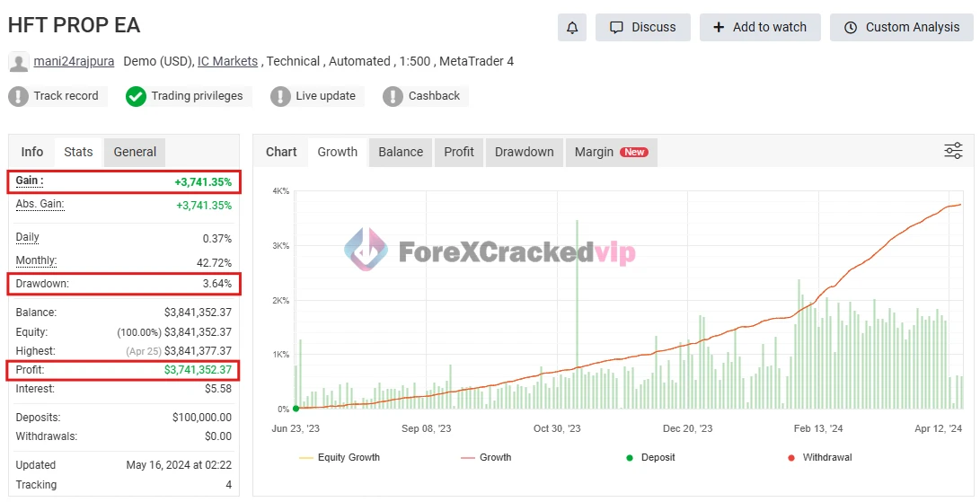Click the Equity value $3,841,352.37

(198, 332)
